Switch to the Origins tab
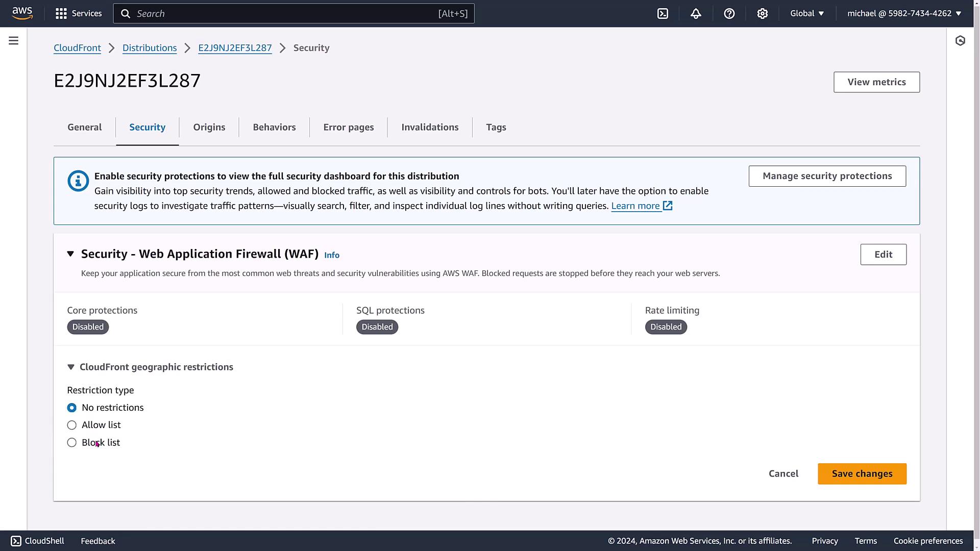The image size is (980, 551). pos(209,128)
